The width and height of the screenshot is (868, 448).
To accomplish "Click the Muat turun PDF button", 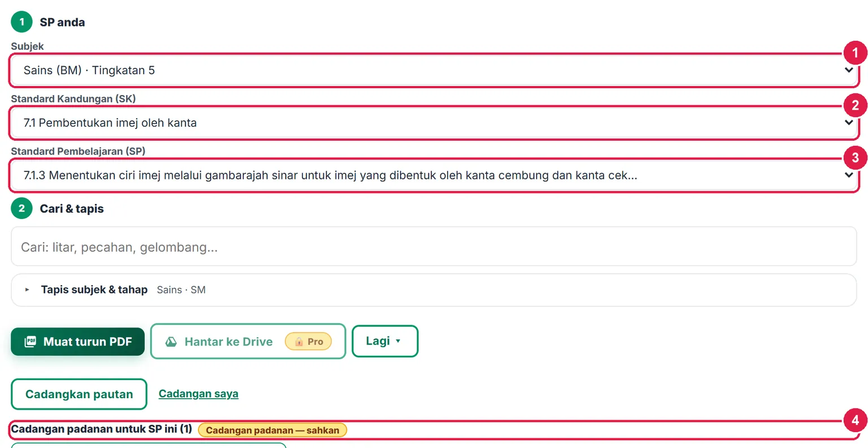I will coord(78,342).
